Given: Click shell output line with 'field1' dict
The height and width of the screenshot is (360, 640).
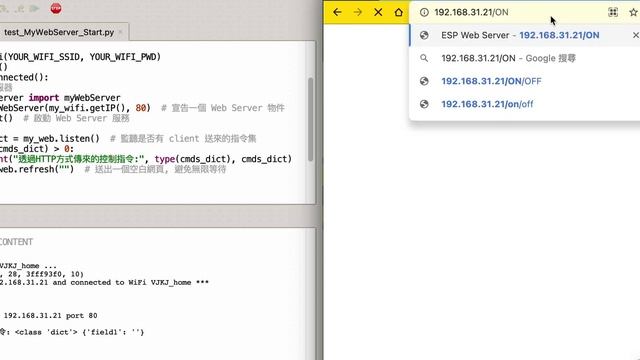Looking at the screenshot, I should [x=72, y=332].
